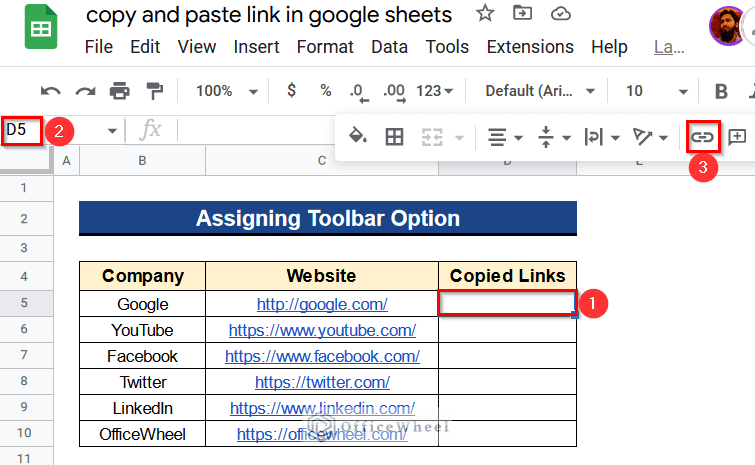The image size is (755, 465).
Task: Open horizontal align options
Action: [504, 138]
